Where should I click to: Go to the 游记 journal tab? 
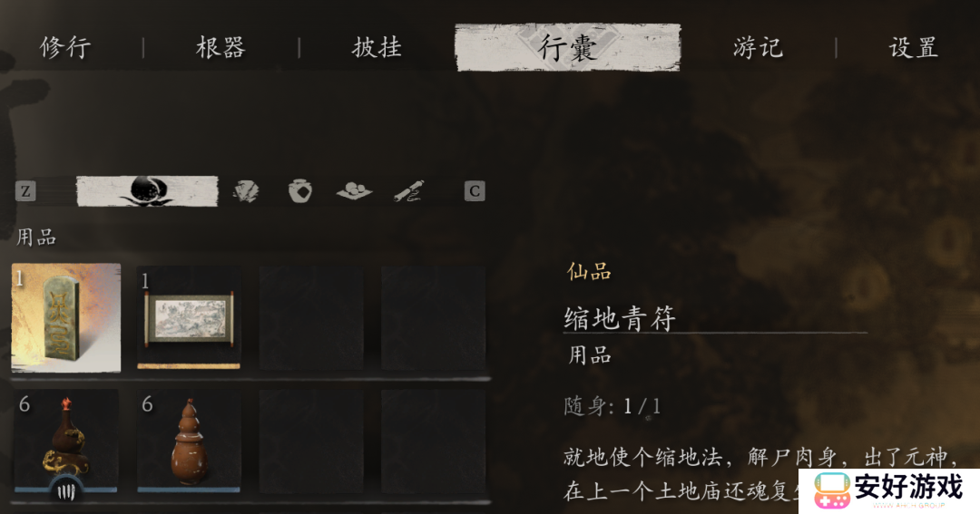tap(758, 47)
